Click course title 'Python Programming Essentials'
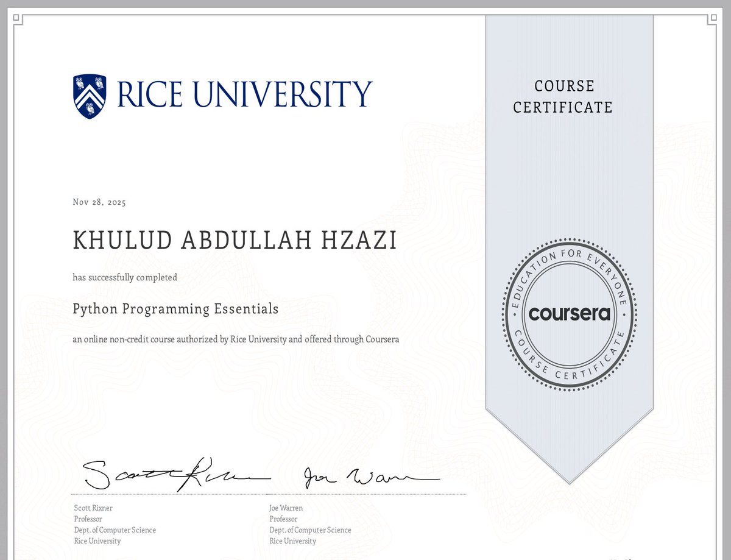731x560 pixels. point(175,309)
